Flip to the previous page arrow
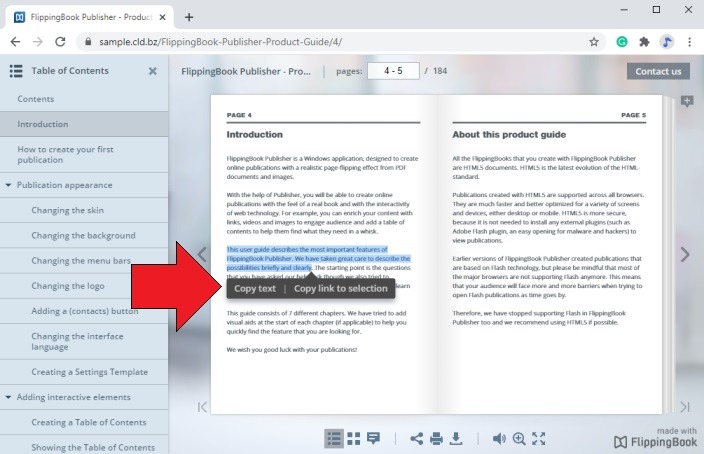 202,254
